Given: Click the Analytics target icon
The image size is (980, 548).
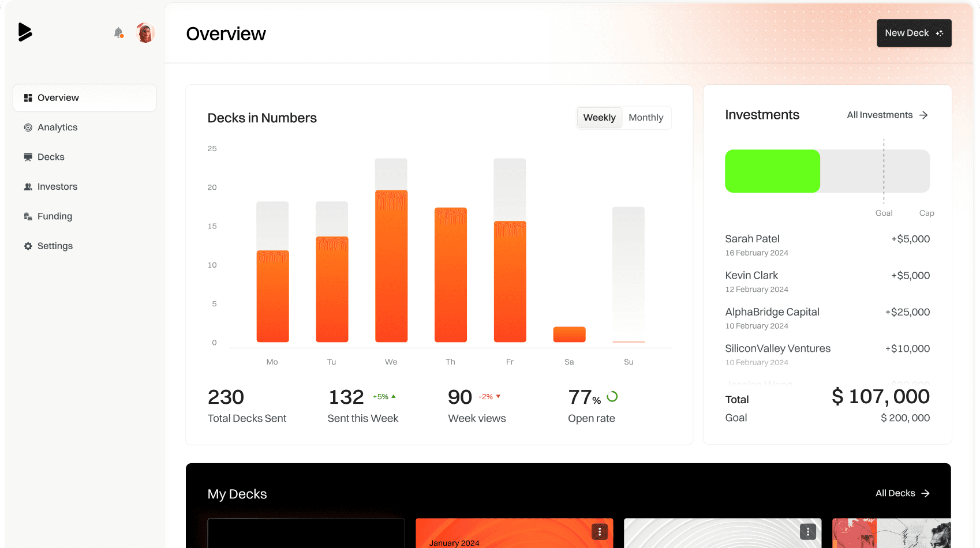Looking at the screenshot, I should click(x=28, y=127).
